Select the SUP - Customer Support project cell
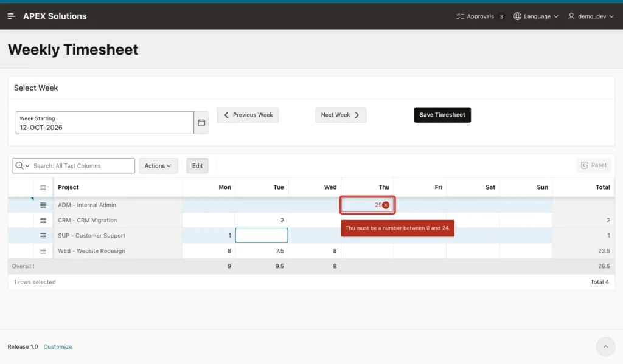Viewport: 623px width, 364px height. [117, 235]
